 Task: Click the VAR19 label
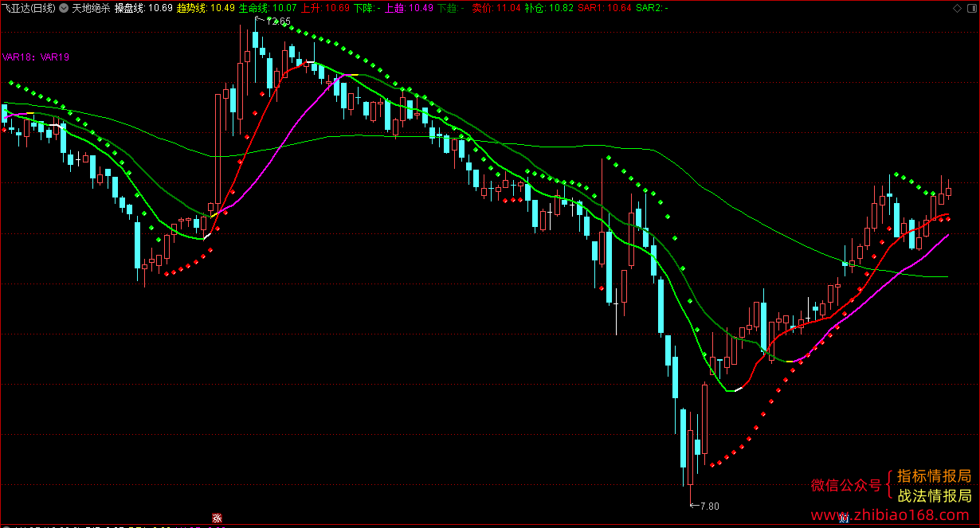pos(54,57)
